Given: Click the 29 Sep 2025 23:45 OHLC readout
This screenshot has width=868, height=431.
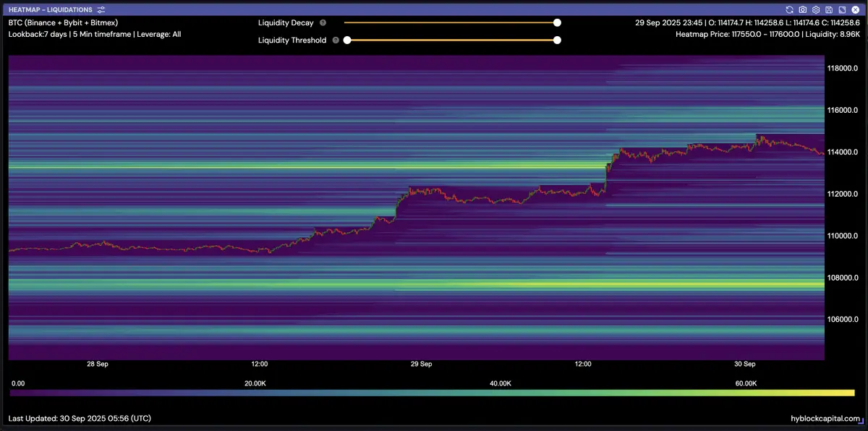Looking at the screenshot, I should click(747, 23).
